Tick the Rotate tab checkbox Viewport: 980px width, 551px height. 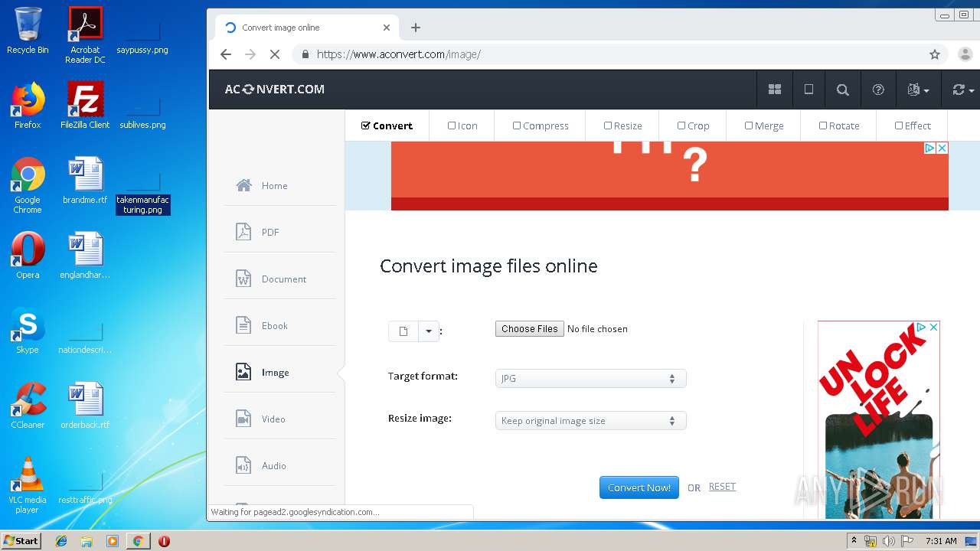(x=823, y=126)
